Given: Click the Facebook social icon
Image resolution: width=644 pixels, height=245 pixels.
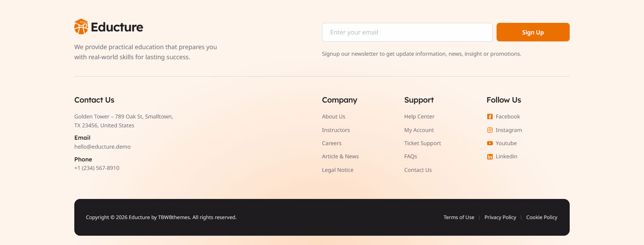Looking at the screenshot, I should [x=490, y=117].
